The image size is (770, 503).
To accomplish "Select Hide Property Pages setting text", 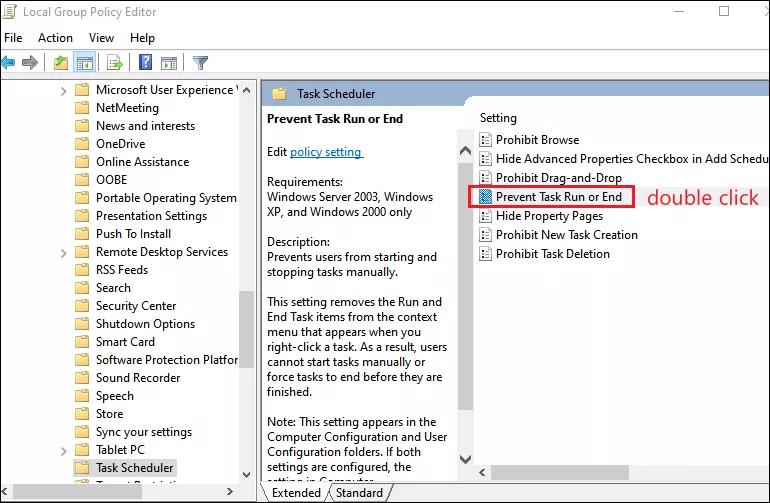I will 549,216.
